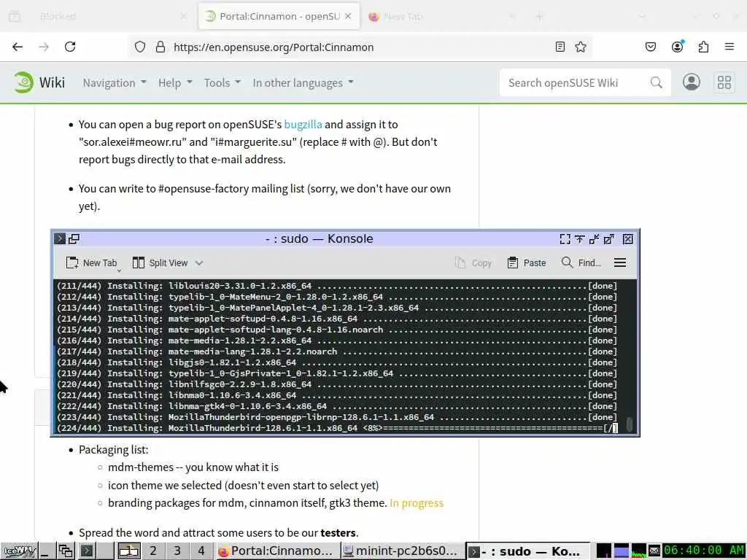The width and height of the screenshot is (747, 560).
Task: Click Paste in Konsole toolbar
Action: point(527,262)
